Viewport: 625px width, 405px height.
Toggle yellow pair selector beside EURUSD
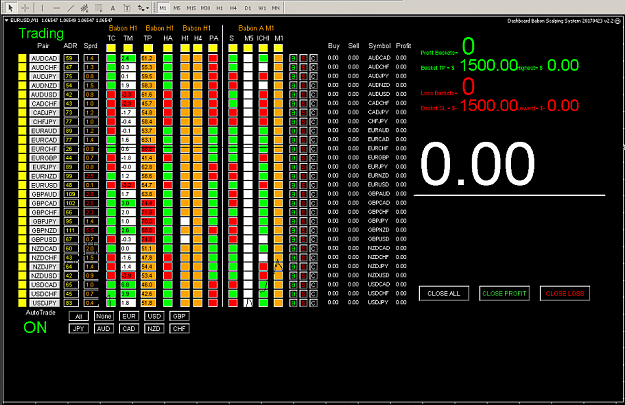22,185
